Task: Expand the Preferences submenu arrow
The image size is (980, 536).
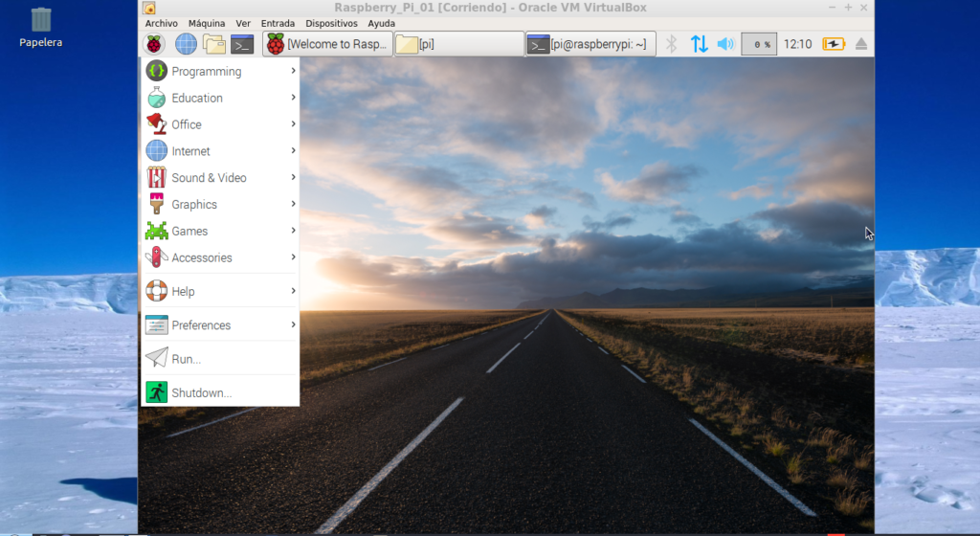Action: pos(293,324)
